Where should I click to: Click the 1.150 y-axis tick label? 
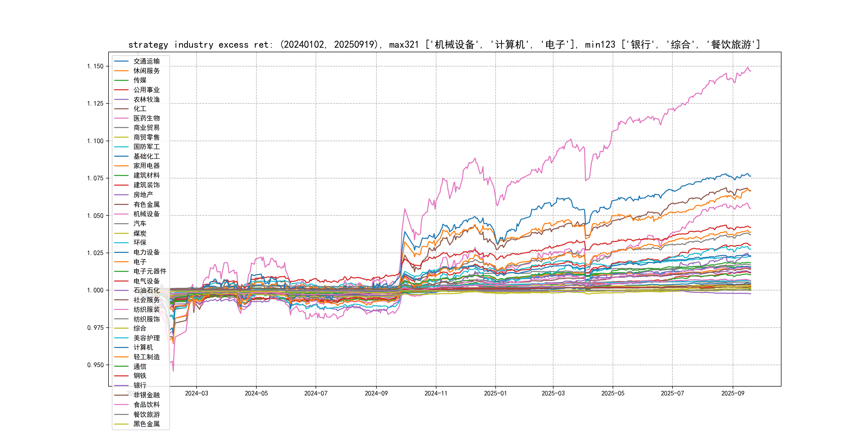(x=95, y=66)
